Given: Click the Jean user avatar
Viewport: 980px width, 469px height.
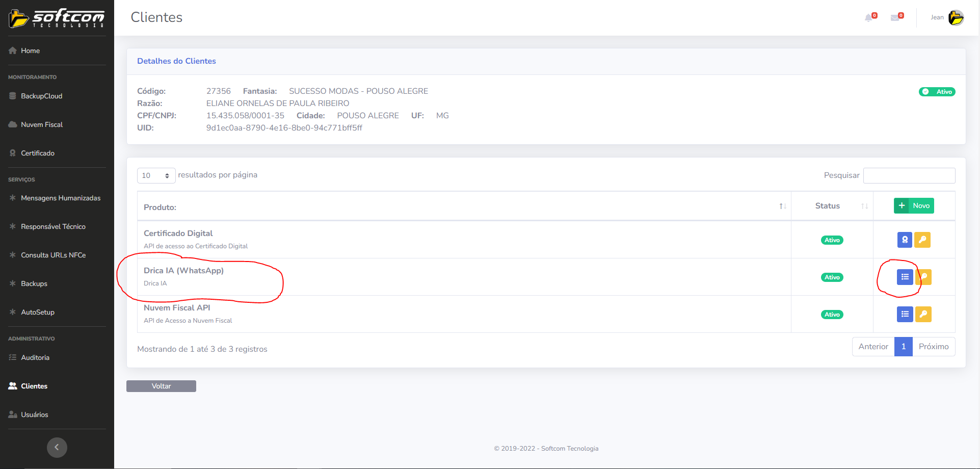Looking at the screenshot, I should pos(956,17).
